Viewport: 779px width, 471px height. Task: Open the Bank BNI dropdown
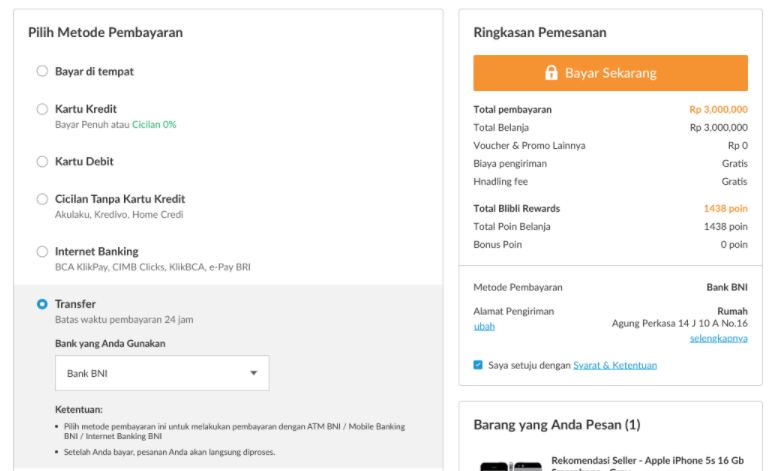point(161,373)
